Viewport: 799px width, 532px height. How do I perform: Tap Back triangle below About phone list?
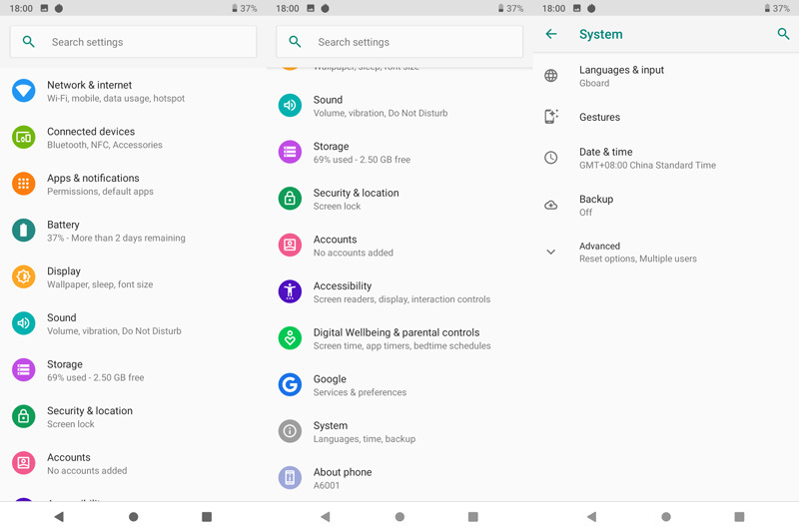326,517
